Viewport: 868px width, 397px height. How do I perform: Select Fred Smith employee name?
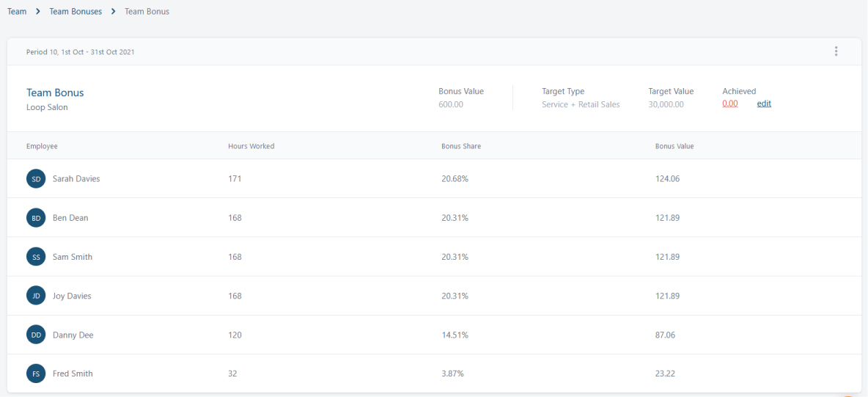point(73,374)
